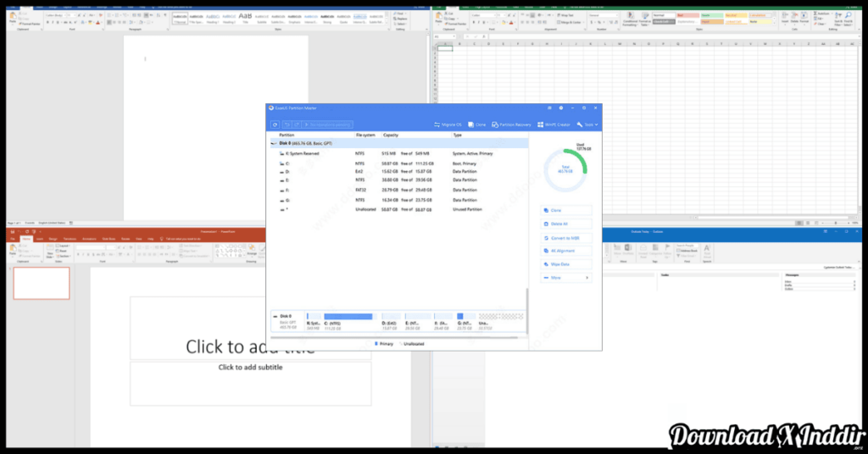868x454 pixels.
Task: Click the Partition column header
Action: 287,135
